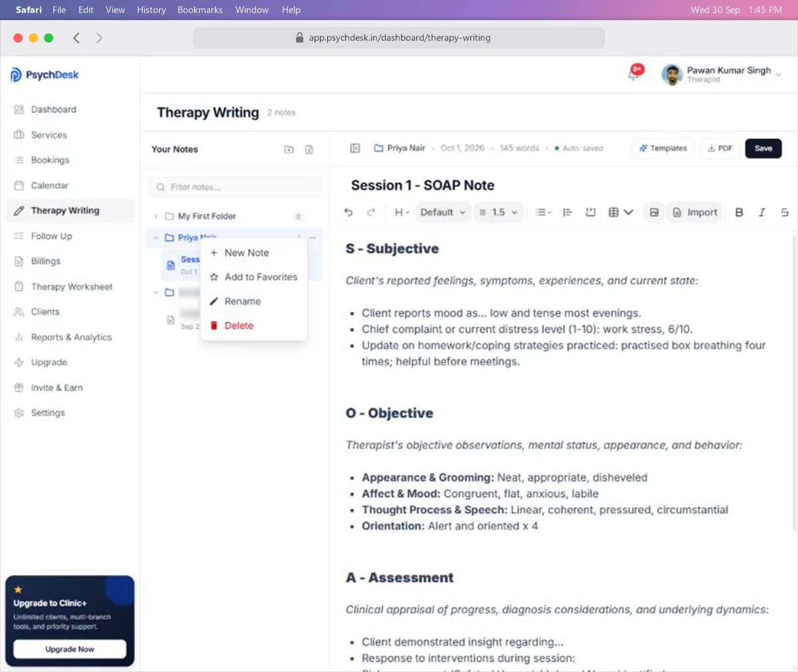The image size is (798, 672).
Task: Open Invite & Earn in sidebar
Action: [x=70, y=388]
